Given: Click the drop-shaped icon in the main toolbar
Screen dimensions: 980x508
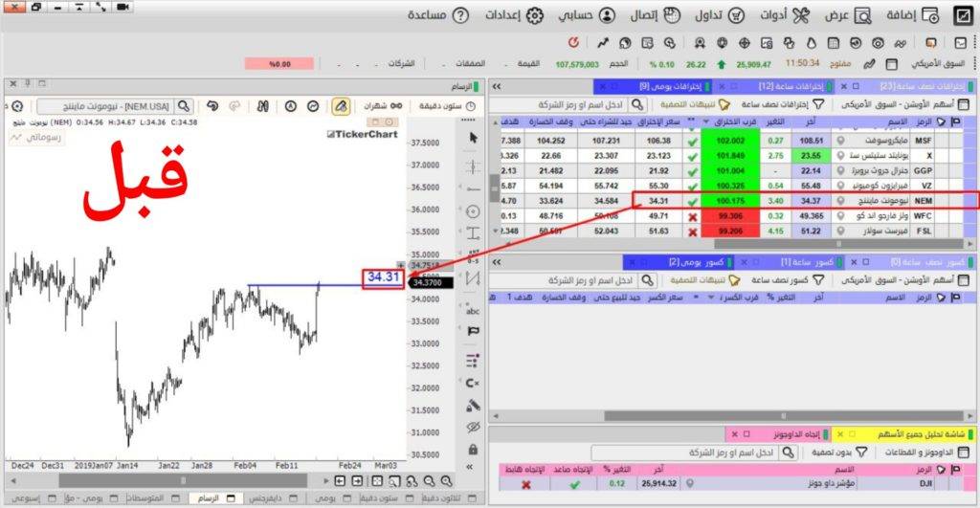Looking at the screenshot, I should click(x=812, y=43).
